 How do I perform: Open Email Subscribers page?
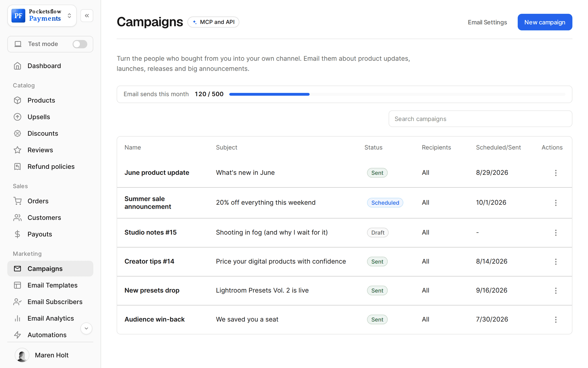point(50,302)
